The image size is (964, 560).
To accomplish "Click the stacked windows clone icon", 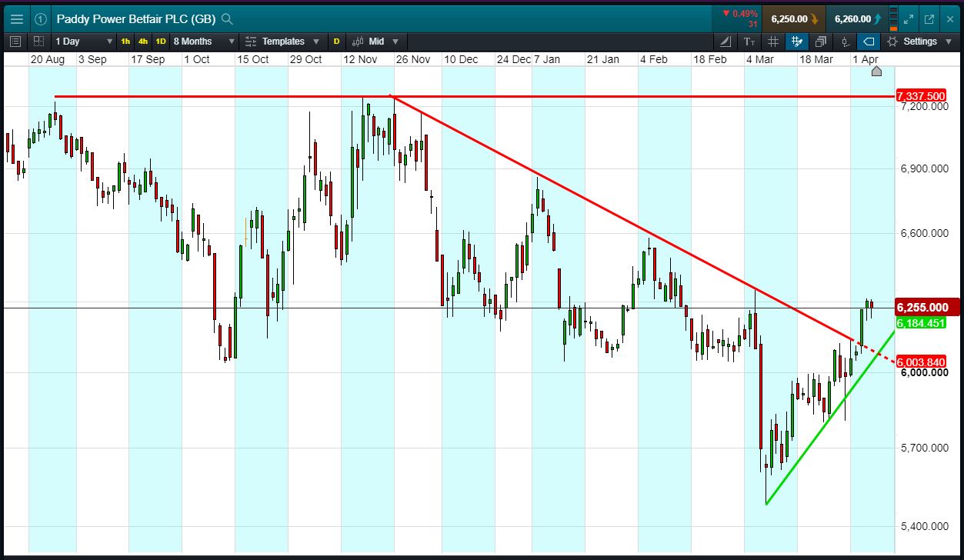I will point(821,42).
